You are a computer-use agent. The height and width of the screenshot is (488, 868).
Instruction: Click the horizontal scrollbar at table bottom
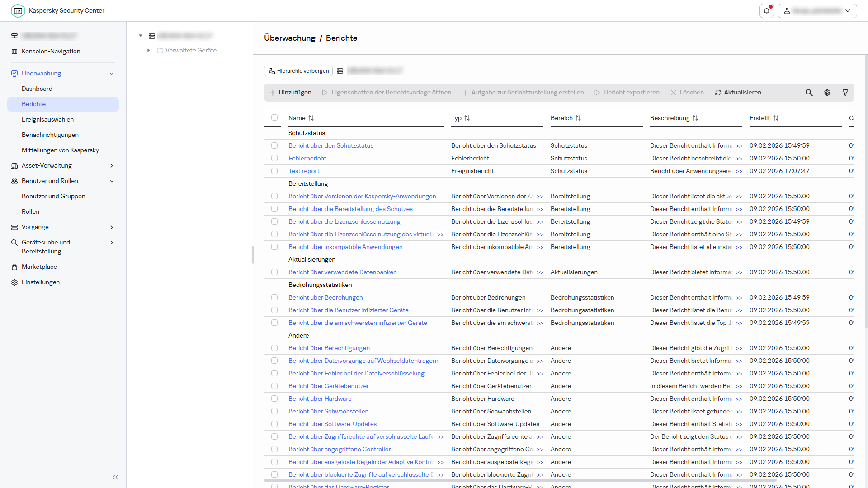[520, 480]
